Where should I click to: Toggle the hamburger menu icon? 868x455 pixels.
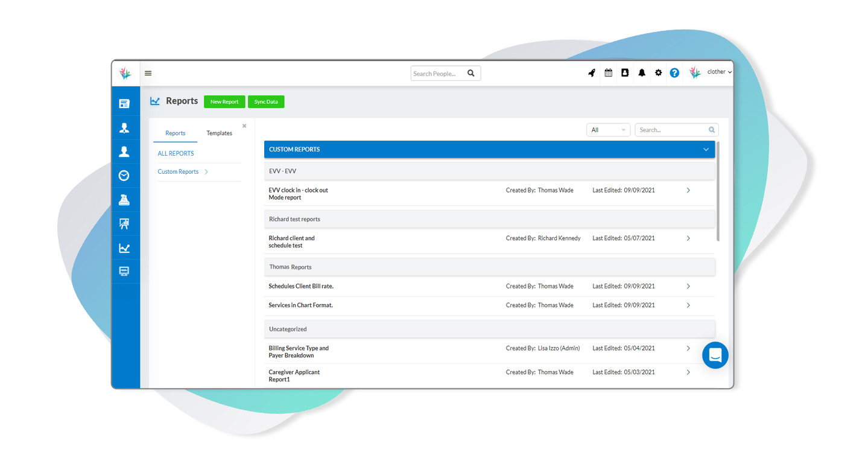(x=148, y=74)
